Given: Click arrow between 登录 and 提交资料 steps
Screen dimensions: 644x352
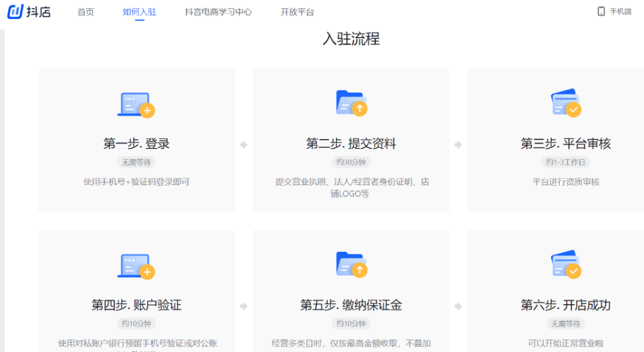Looking at the screenshot, I should pos(244,145).
